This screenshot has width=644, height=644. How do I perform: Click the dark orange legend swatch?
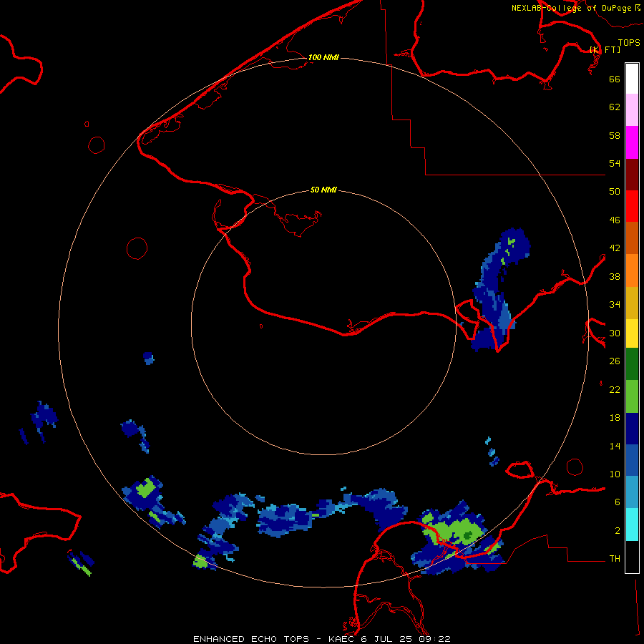pos(632,238)
